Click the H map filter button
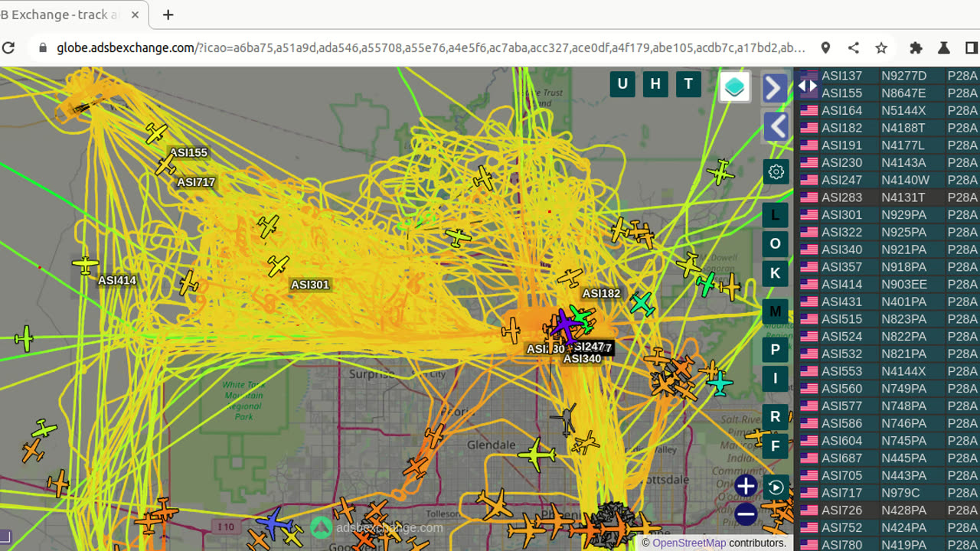The height and width of the screenshot is (551, 980). pyautogui.click(x=655, y=84)
